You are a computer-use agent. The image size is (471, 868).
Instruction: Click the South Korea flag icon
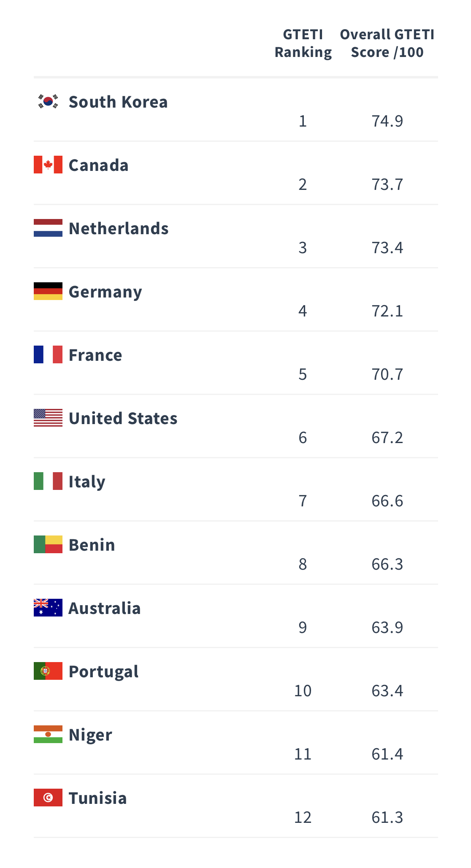click(x=48, y=101)
